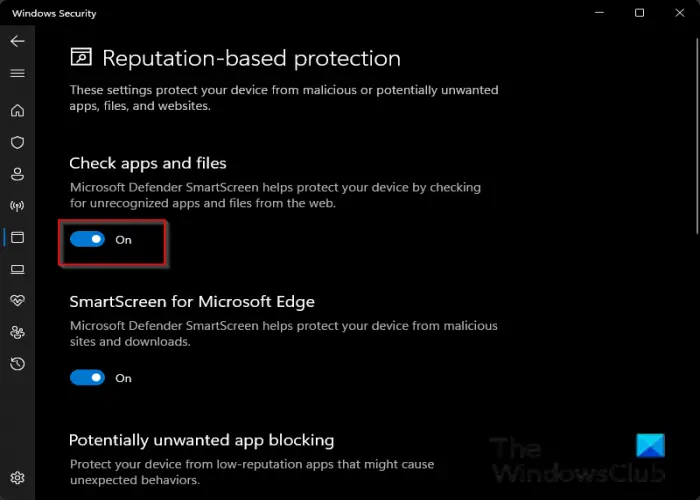Click the Potentially unwanted app blocking heading
This screenshot has width=700, height=500.
click(201, 441)
